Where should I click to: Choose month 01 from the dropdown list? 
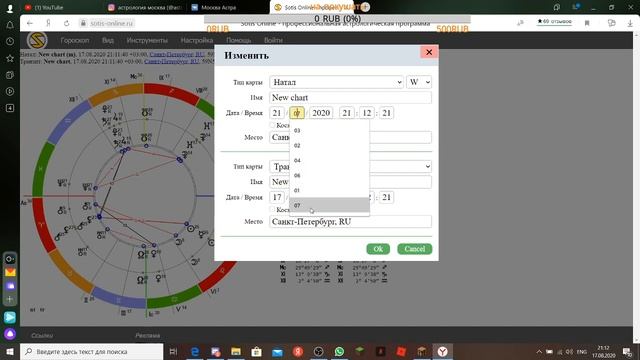[329, 191]
